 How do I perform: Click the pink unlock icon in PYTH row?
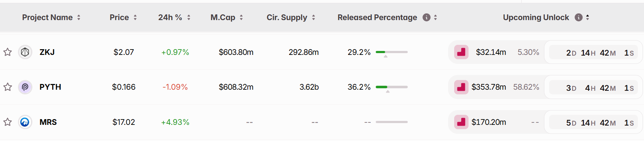pyautogui.click(x=461, y=87)
